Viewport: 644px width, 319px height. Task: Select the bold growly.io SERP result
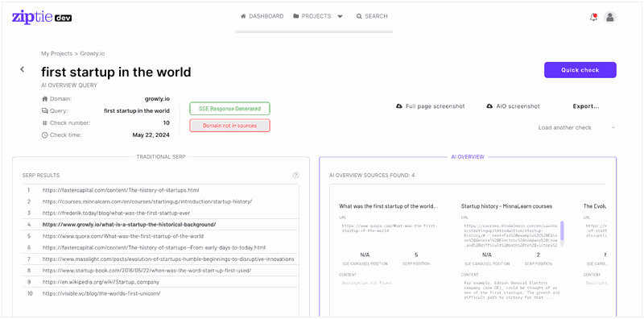point(160,225)
